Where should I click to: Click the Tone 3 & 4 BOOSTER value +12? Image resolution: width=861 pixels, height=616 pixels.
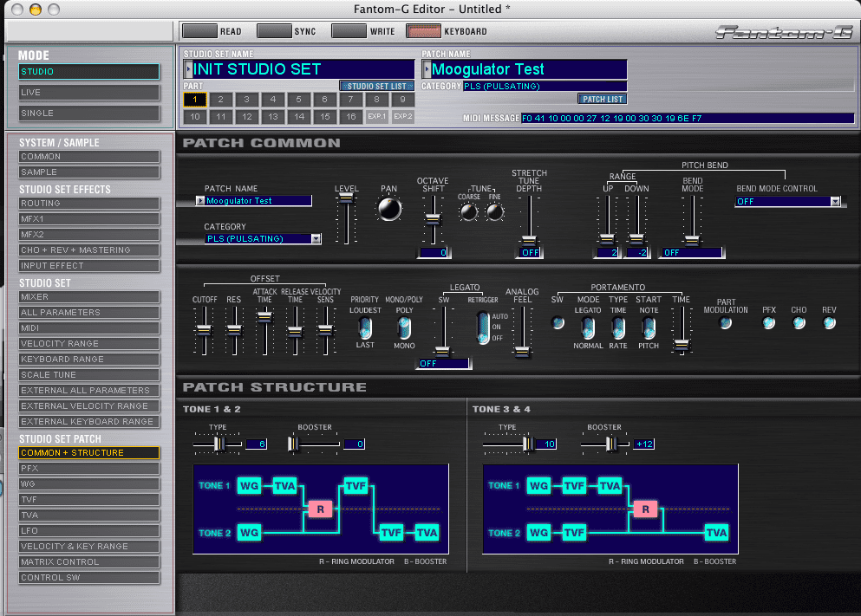[644, 444]
